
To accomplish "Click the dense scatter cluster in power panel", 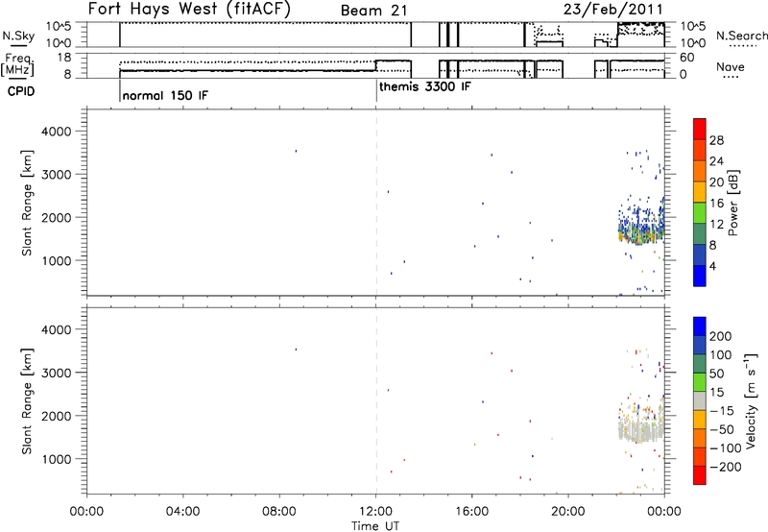I will click(640, 227).
